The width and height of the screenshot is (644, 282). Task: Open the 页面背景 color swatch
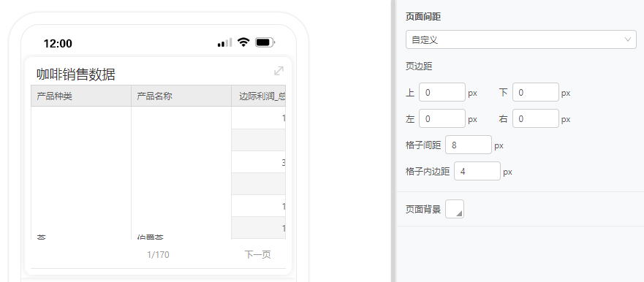[455, 209]
